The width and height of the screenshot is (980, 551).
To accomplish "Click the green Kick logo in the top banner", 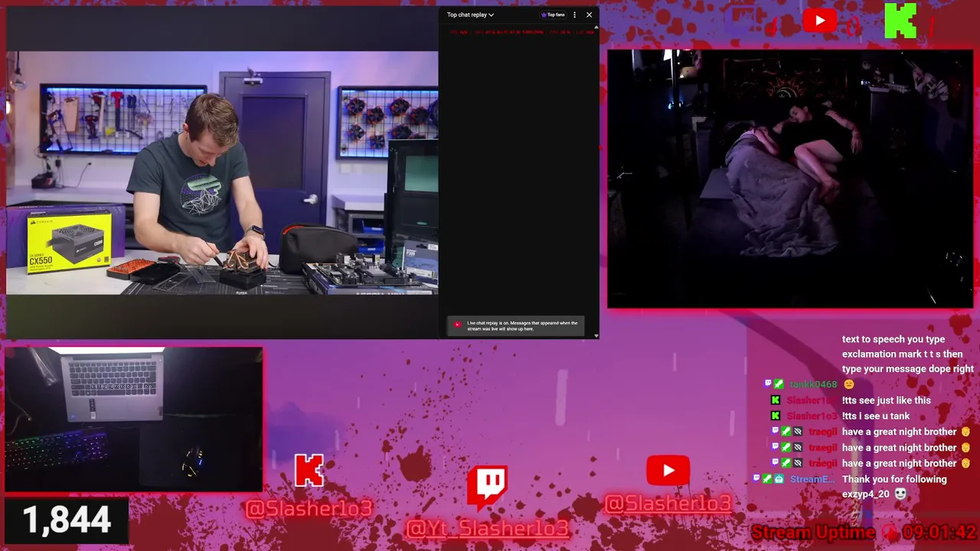I will [x=900, y=21].
